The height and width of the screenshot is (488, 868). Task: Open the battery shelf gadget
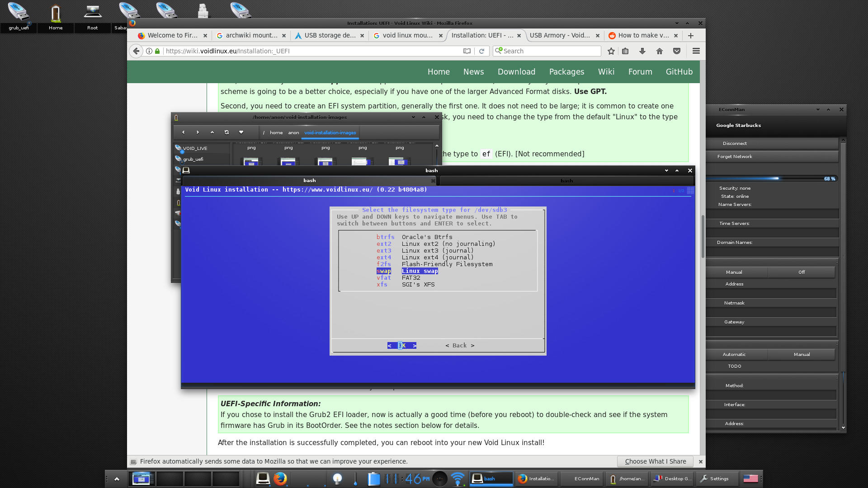(373, 479)
